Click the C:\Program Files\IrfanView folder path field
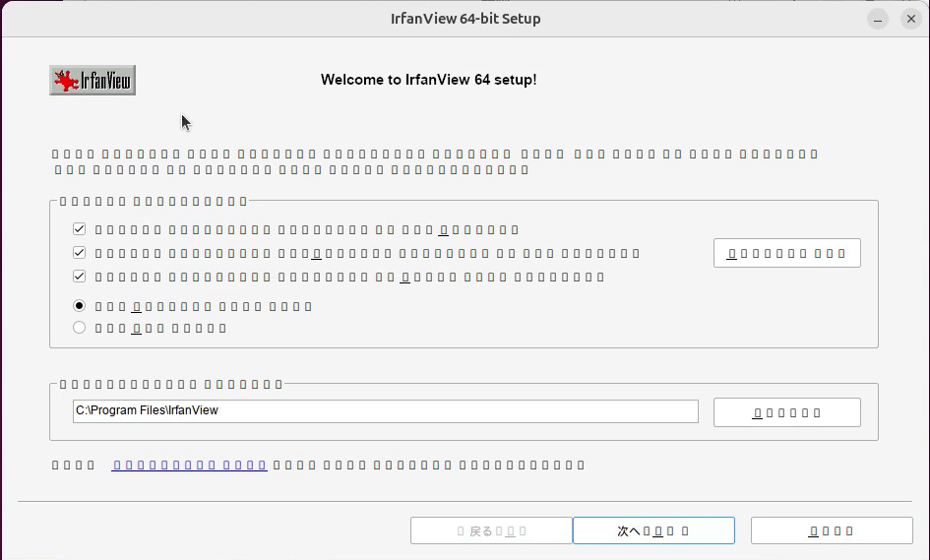The image size is (930, 560). (x=386, y=411)
